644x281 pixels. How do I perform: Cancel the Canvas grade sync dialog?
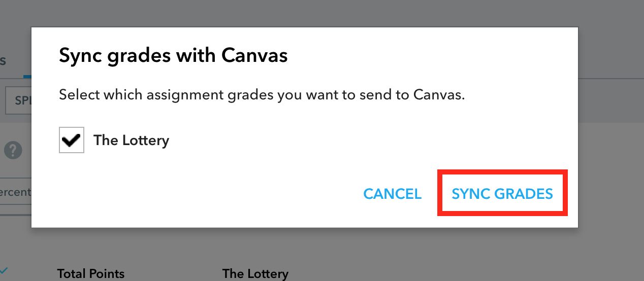click(x=393, y=194)
